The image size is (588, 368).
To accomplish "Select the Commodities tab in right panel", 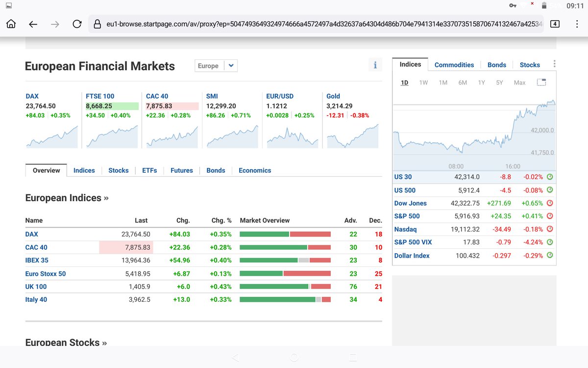I will tap(454, 65).
